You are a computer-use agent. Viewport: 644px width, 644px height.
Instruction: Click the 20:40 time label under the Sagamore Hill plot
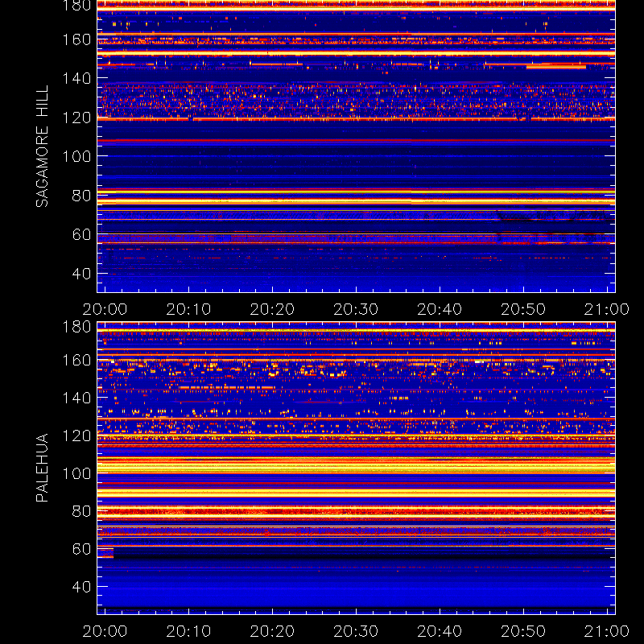(440, 309)
